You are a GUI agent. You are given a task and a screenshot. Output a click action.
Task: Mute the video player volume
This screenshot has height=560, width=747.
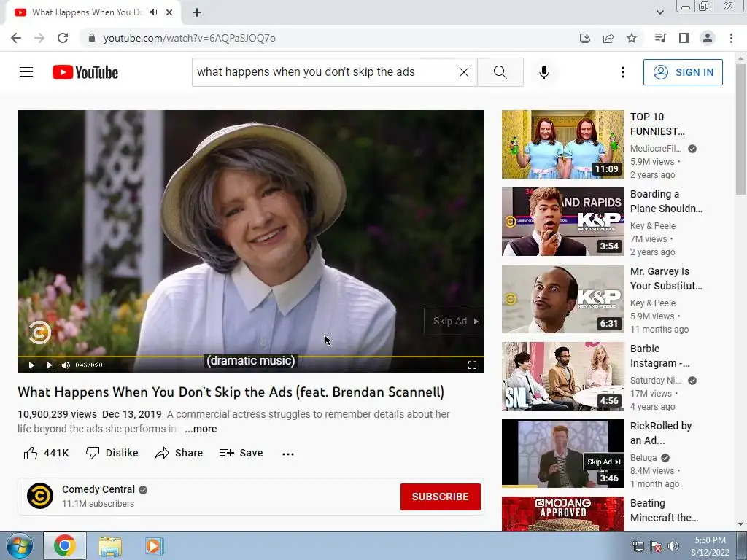click(66, 365)
